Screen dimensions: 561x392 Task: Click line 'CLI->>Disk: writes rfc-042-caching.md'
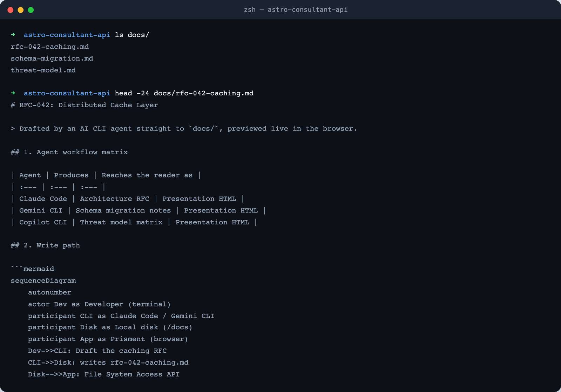108,362
